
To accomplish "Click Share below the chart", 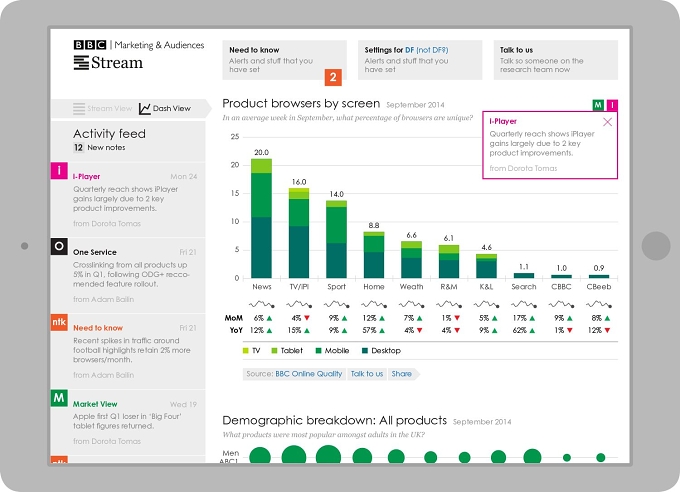I will [x=401, y=374].
